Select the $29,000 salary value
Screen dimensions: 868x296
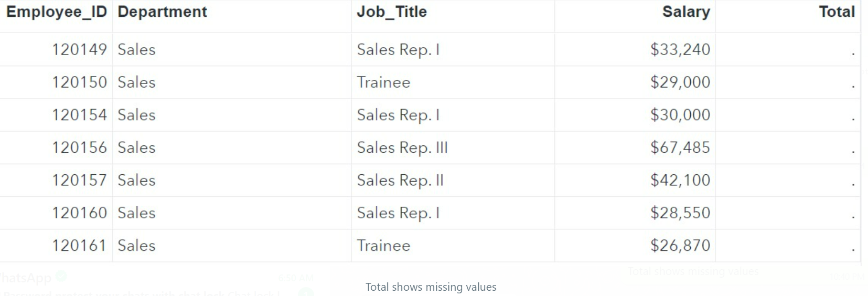(x=680, y=82)
